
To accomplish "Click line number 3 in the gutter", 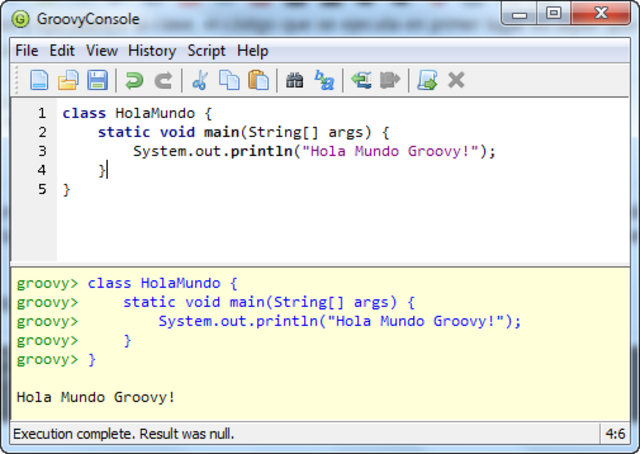I will (x=42, y=151).
